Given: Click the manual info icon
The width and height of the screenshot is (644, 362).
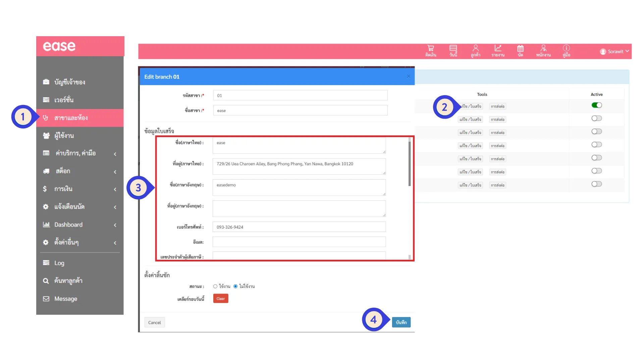Looking at the screenshot, I should point(566,49).
